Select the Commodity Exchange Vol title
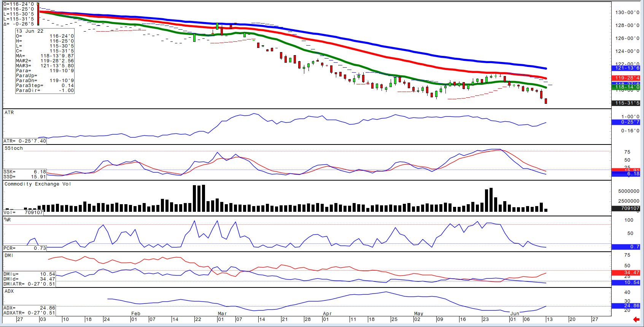644x327 pixels. [38, 184]
